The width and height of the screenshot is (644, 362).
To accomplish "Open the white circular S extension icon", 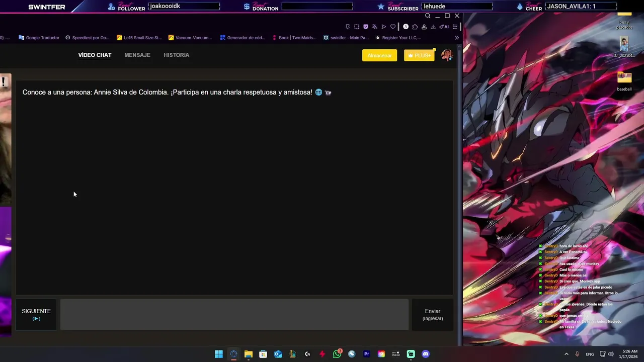I will pos(406,27).
